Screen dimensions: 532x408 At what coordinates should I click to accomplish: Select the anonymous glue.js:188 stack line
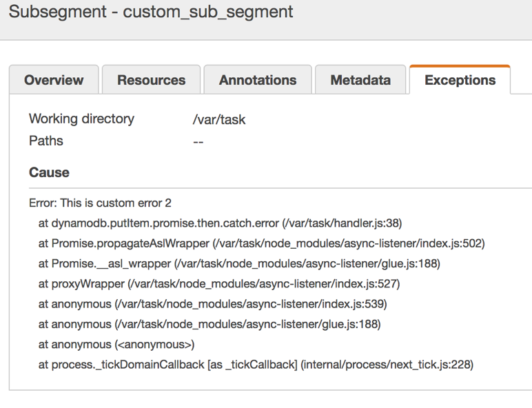(209, 324)
